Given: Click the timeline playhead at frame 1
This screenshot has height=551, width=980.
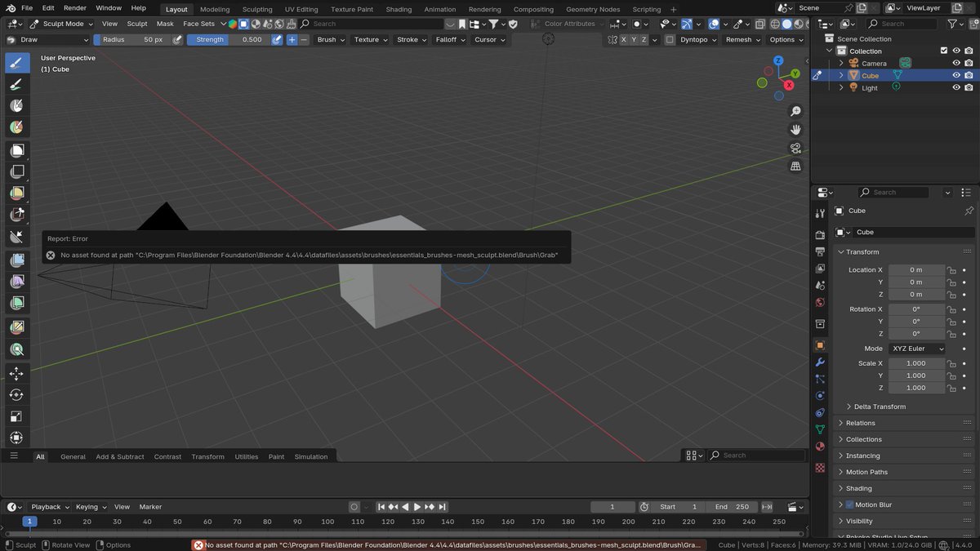Looking at the screenshot, I should tap(29, 521).
